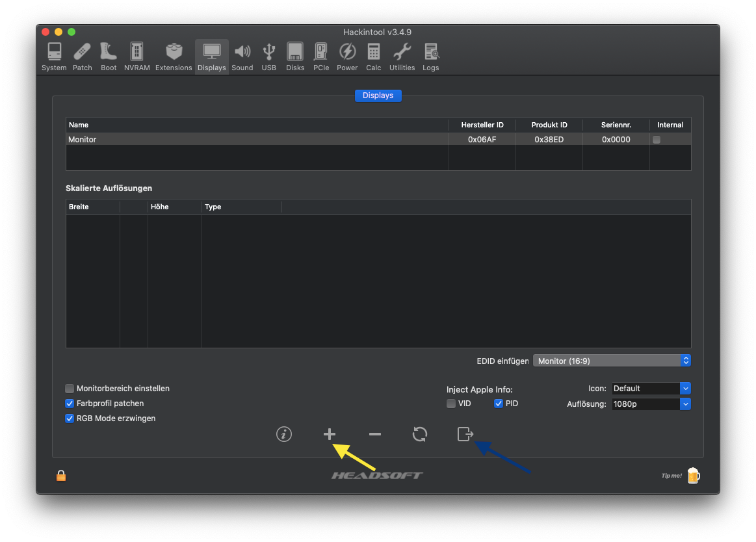Click the Breite column header
Screen dimensions: 756x542
(x=92, y=207)
